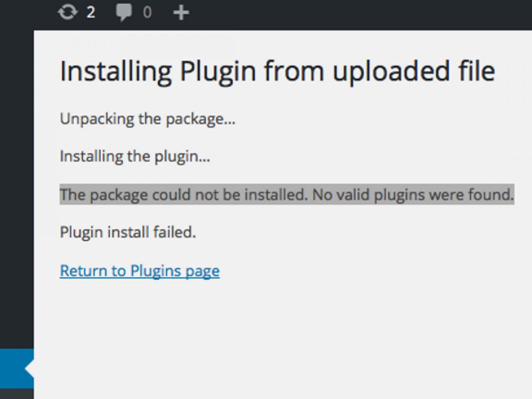The height and width of the screenshot is (399, 532).
Task: Click the Installing Plugin from uploaded file heading
Action: [277, 71]
